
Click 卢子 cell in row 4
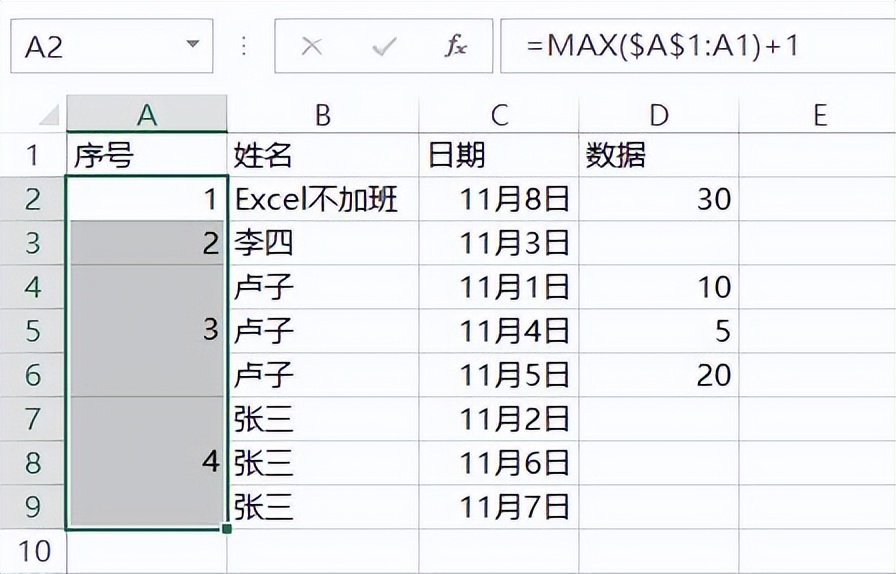323,287
